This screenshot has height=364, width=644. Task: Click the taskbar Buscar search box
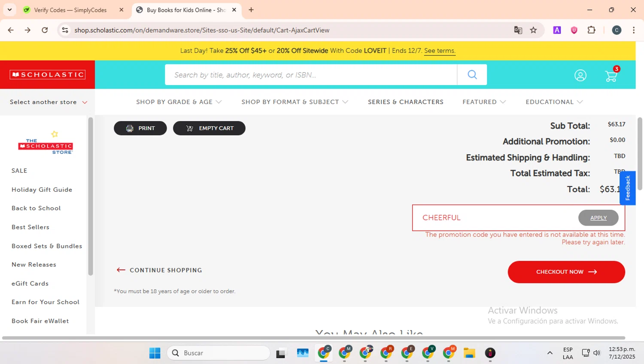click(219, 353)
